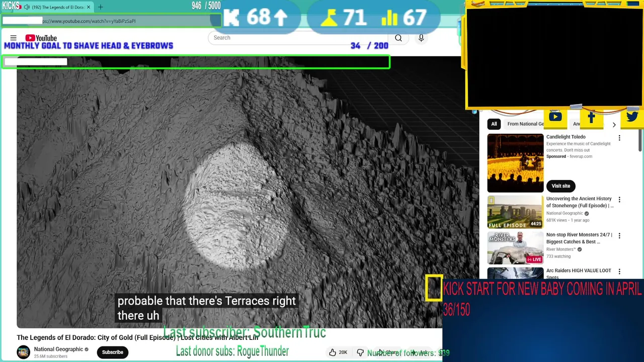Screen dimensions: 644x362
Task: Click the 733 watching text
Action: 558,256
